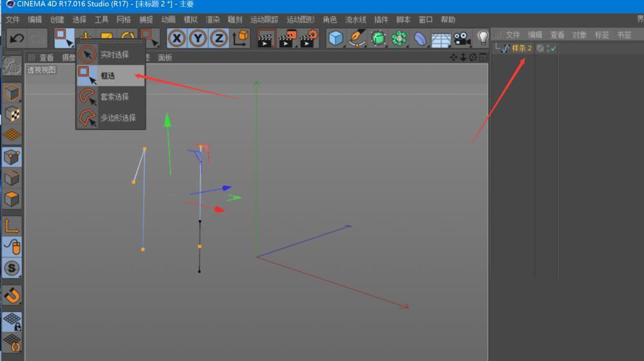644x361 pixels.
Task: Render to Picture Viewer icon
Action: tap(287, 39)
